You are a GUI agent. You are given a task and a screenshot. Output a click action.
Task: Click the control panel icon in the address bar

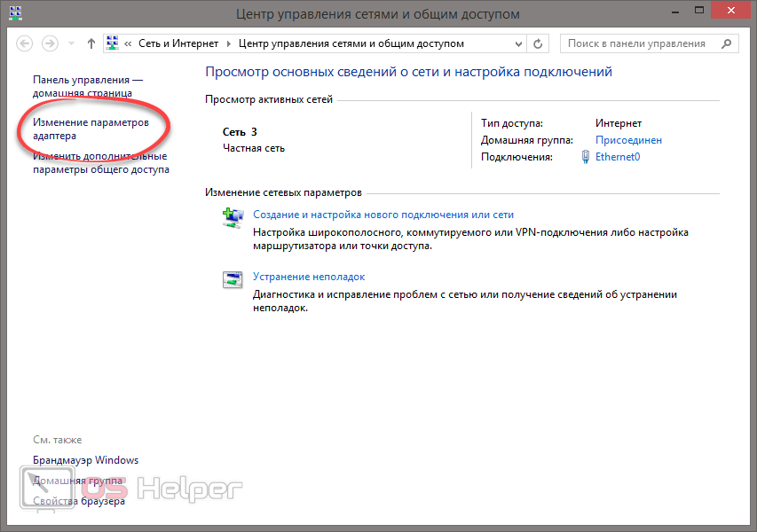tap(113, 43)
